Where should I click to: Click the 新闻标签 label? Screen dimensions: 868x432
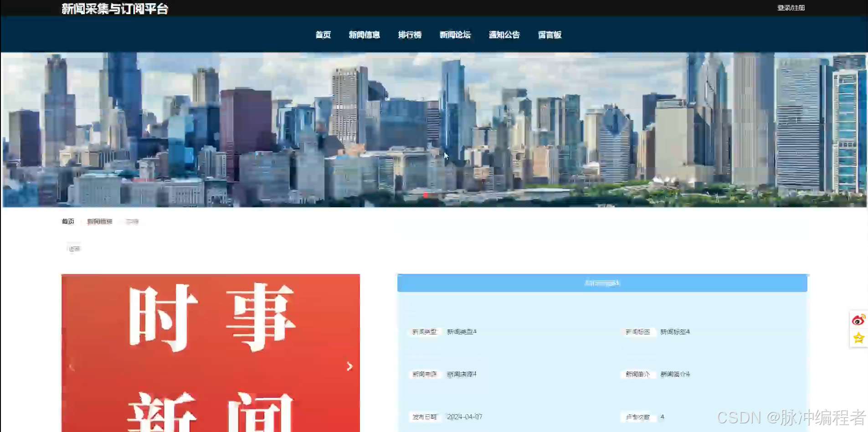[x=637, y=332]
